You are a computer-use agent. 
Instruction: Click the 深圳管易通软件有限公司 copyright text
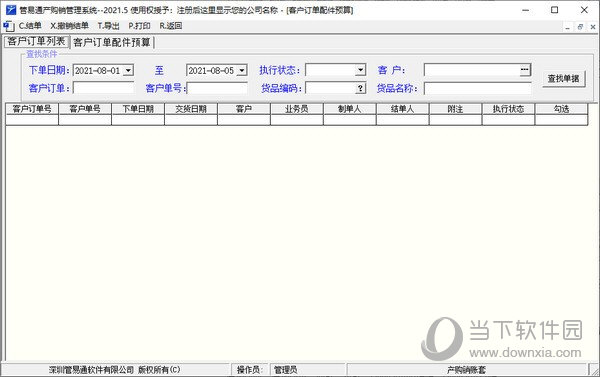(x=115, y=370)
